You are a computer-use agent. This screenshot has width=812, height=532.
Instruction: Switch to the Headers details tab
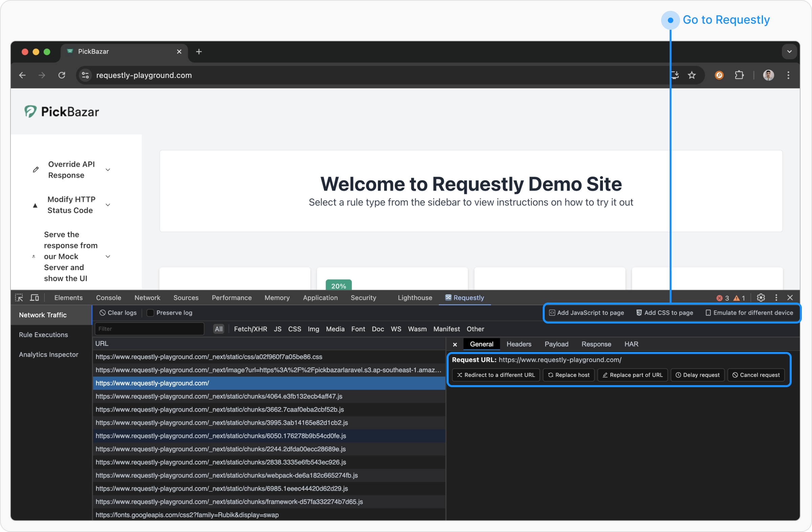click(519, 344)
